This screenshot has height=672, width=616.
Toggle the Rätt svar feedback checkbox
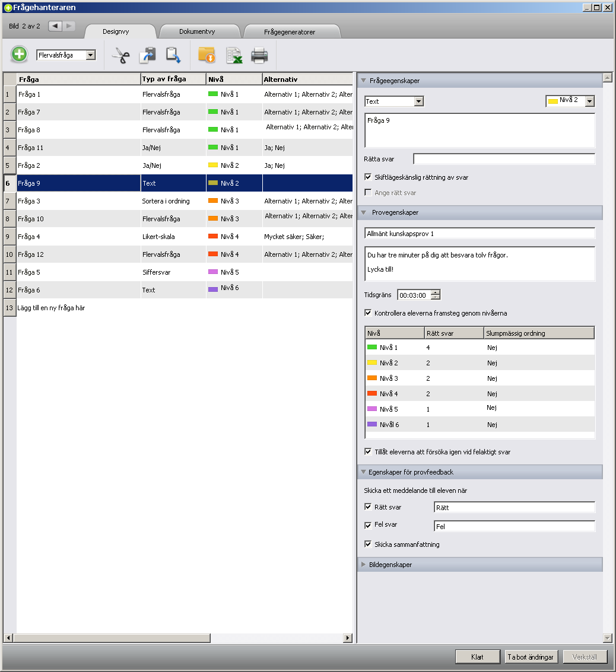coord(368,507)
